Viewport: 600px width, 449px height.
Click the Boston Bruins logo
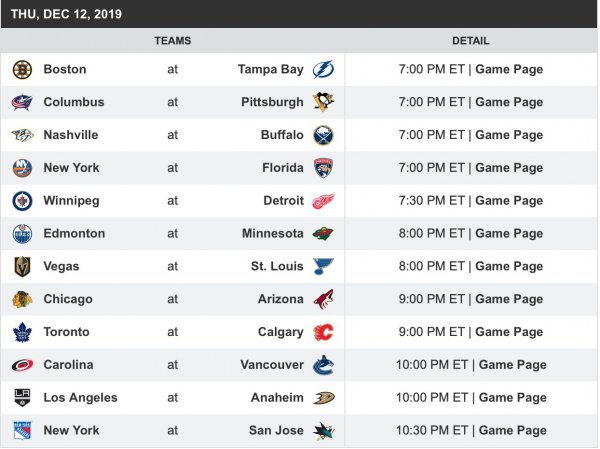pyautogui.click(x=22, y=69)
